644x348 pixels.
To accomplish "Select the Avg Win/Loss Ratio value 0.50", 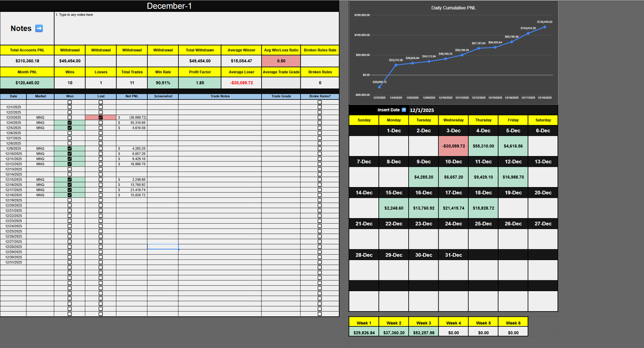I will [281, 61].
